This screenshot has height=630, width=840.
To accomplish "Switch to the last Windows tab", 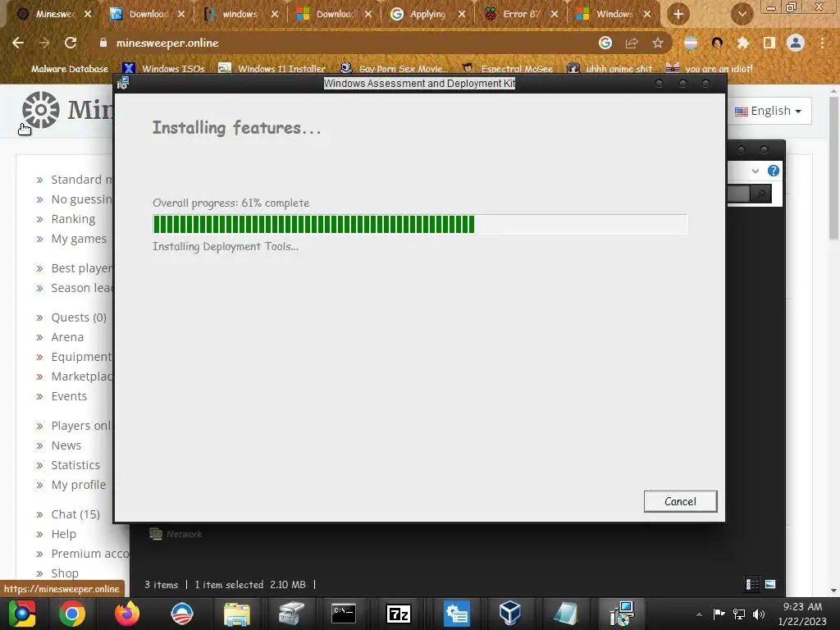I will [x=614, y=14].
